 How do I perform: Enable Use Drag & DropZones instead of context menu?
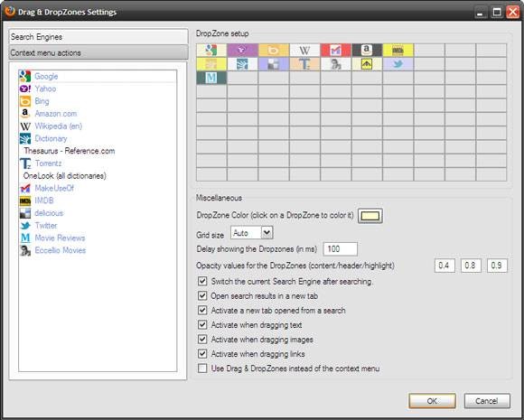point(202,369)
